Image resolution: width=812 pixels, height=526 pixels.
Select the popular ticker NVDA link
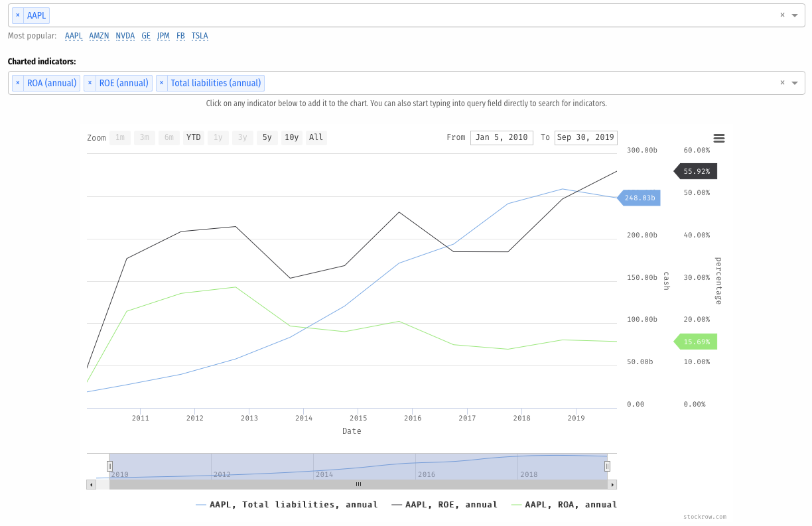pyautogui.click(x=125, y=36)
